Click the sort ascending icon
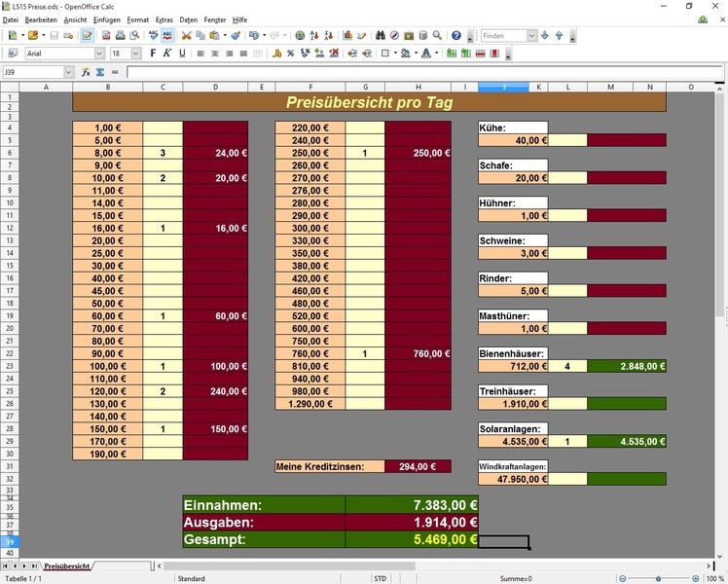728x584 pixels. tap(316, 36)
